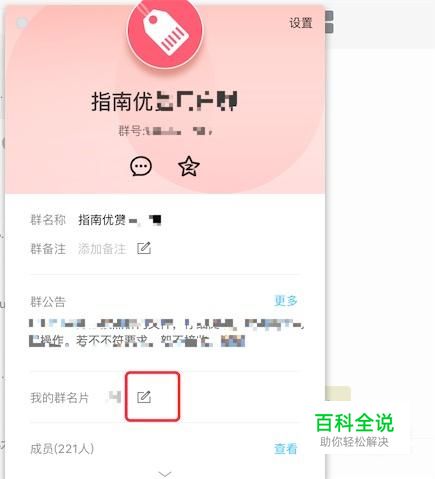Image resolution: width=435 pixels, height=479 pixels.
Task: Click the grid icon behind the panel
Action: 329,22
